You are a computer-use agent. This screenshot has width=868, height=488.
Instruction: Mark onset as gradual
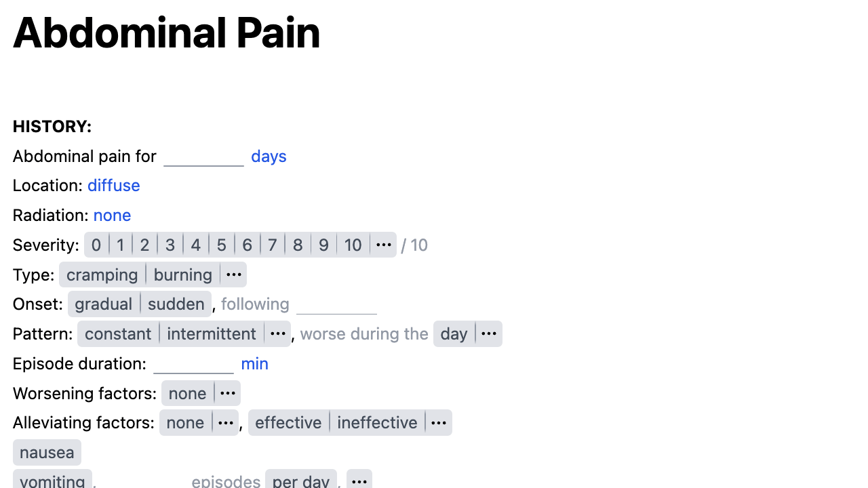(x=103, y=304)
